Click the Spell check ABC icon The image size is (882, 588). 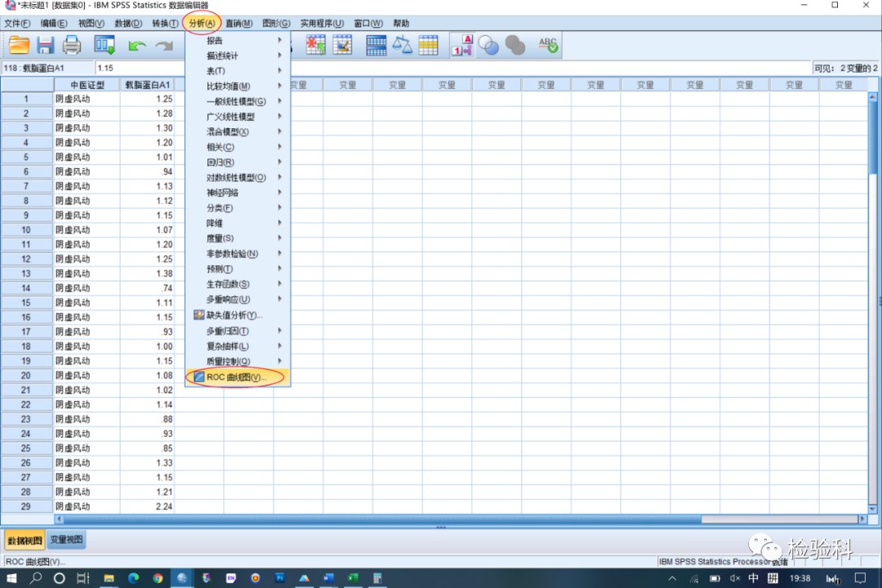pos(548,46)
